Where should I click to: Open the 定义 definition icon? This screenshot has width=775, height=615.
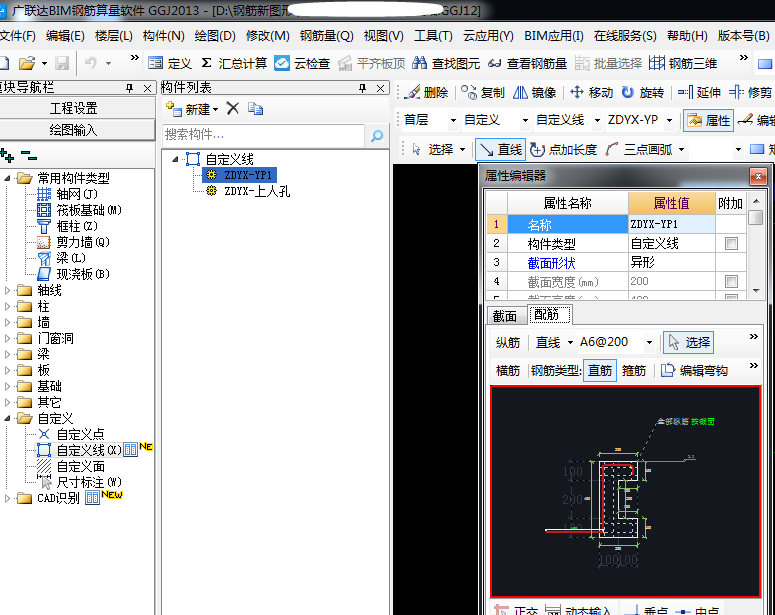tap(170, 63)
